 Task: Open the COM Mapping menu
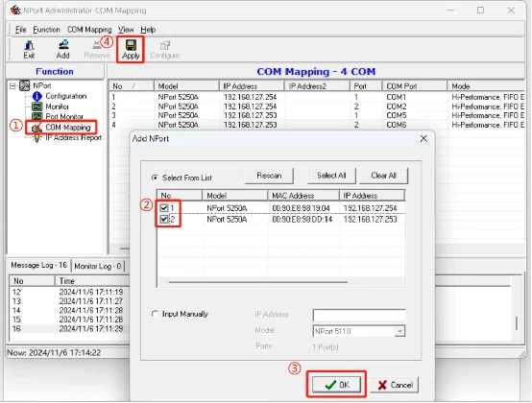point(89,30)
